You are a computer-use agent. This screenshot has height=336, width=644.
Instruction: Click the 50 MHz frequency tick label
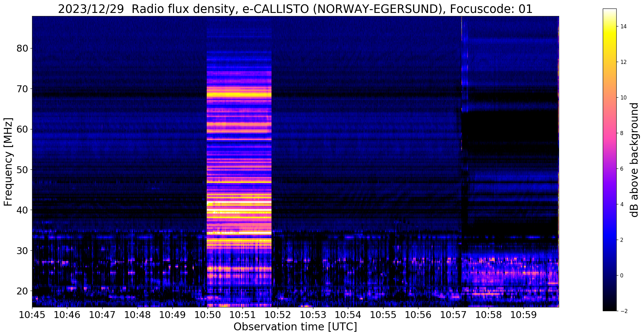point(22,170)
